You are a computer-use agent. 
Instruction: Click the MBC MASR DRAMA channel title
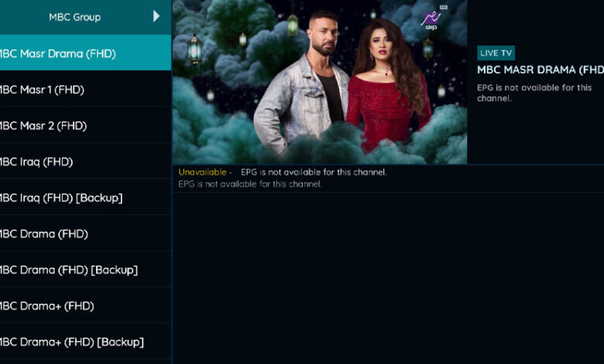coord(541,70)
